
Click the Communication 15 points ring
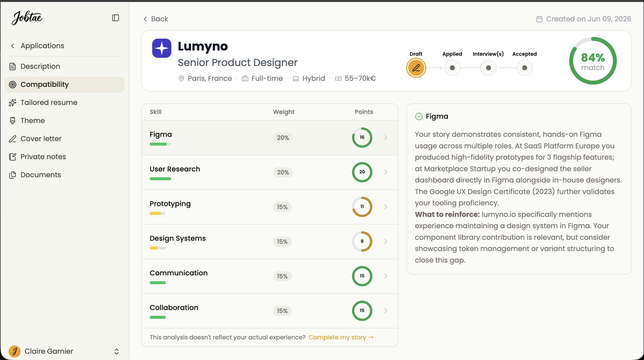(362, 276)
